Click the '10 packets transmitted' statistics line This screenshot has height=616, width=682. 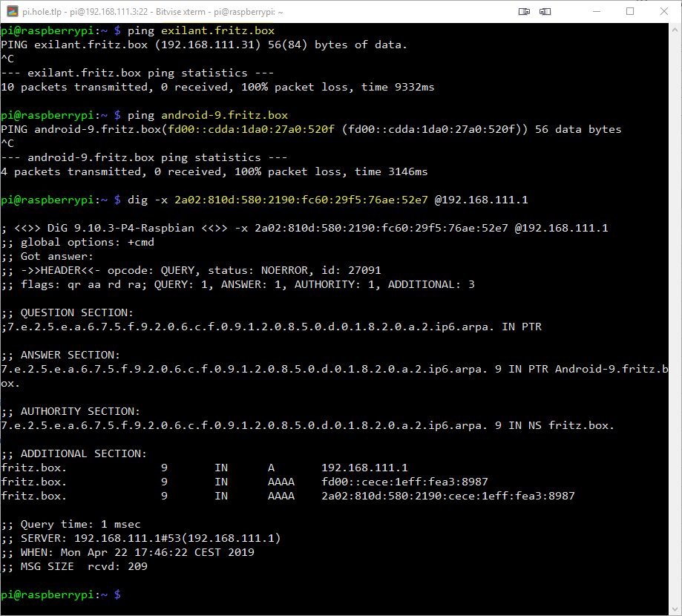point(217,87)
